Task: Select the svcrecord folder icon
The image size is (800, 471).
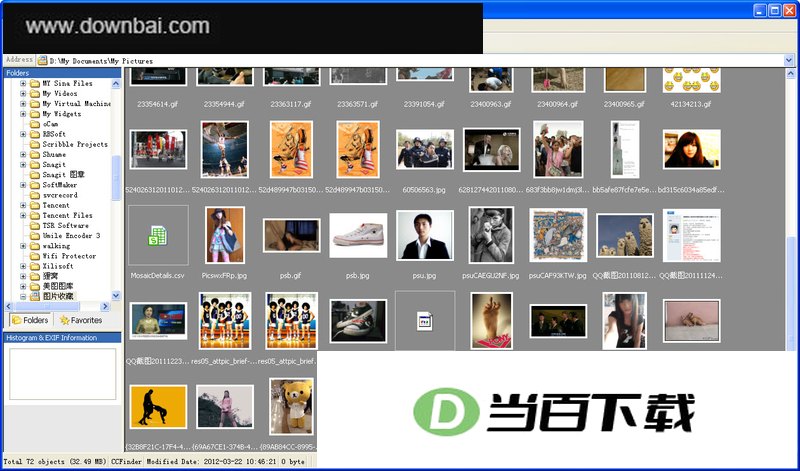Action: click(35, 195)
